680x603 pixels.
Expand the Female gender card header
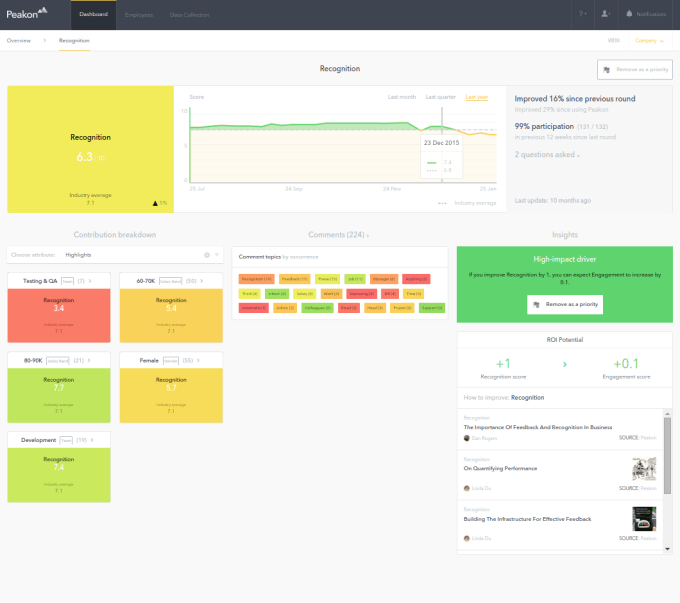[171, 360]
